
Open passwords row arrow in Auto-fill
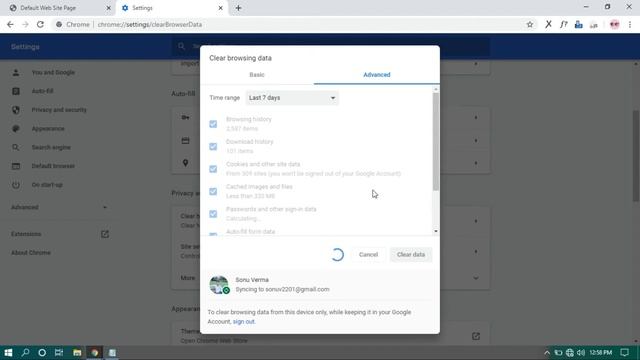(x=476, y=118)
